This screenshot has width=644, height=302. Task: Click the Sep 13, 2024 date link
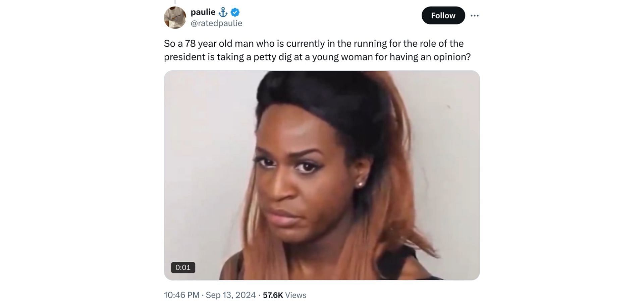230,295
